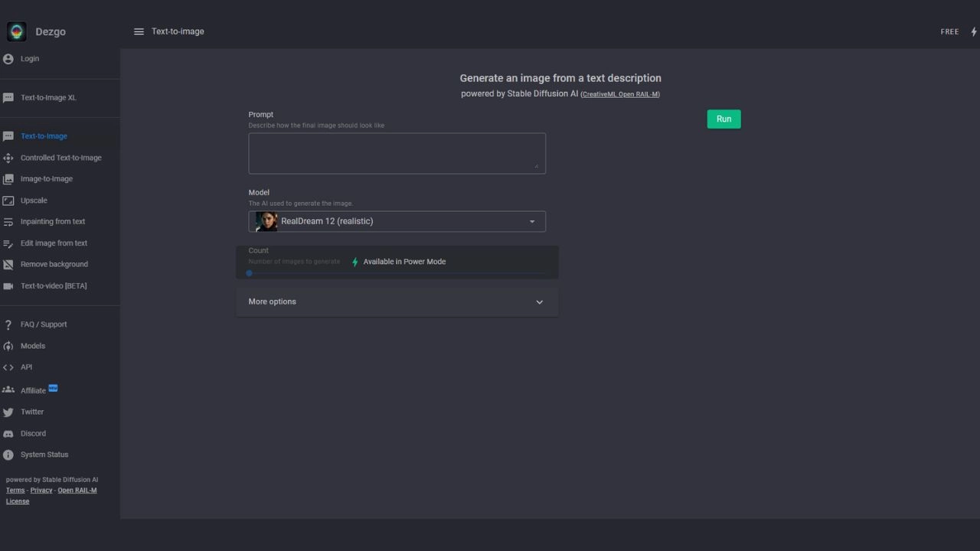Click the Remove background icon
Image resolution: width=980 pixels, height=551 pixels.
coord(8,265)
